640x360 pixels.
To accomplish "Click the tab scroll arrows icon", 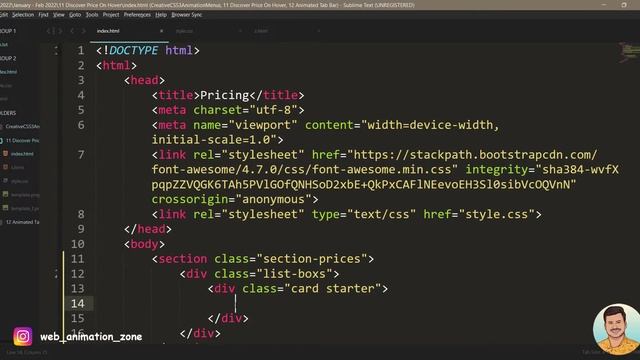I will (x=54, y=31).
